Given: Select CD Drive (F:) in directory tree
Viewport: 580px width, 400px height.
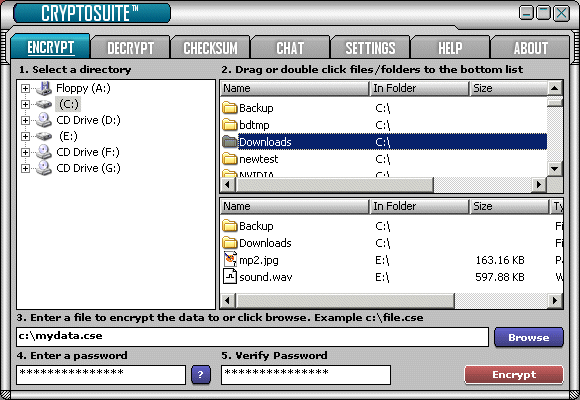Looking at the screenshot, I should (88, 152).
